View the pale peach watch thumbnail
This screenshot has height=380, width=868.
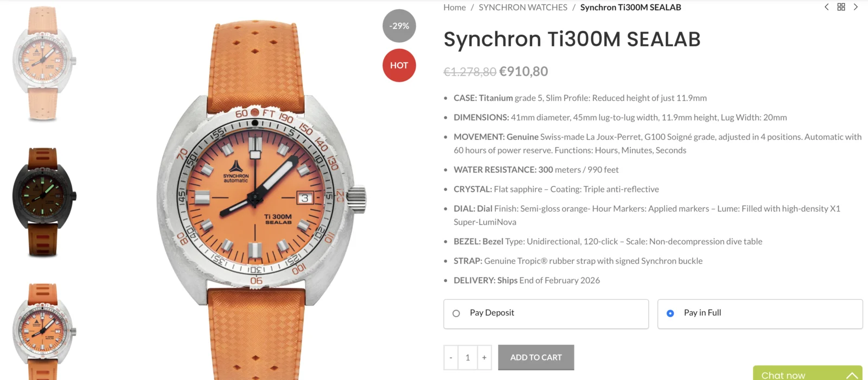point(43,64)
